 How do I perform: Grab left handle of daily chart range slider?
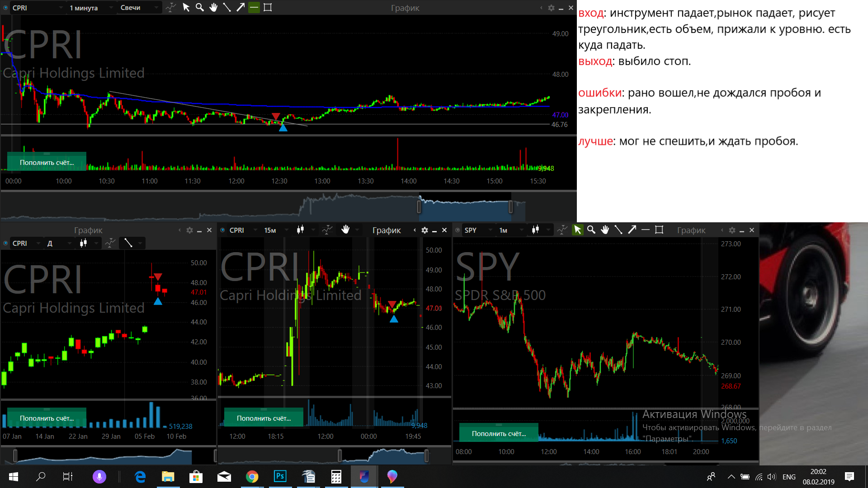pyautogui.click(x=15, y=456)
